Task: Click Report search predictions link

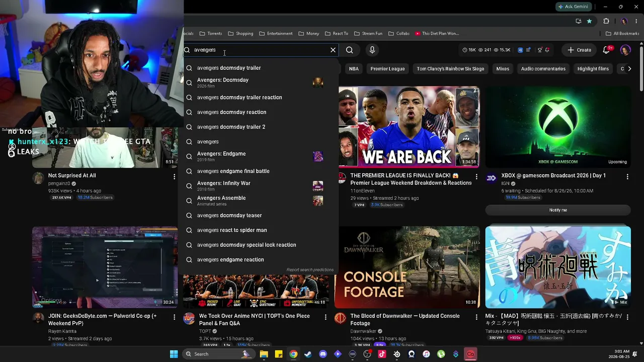Action: coord(310,270)
